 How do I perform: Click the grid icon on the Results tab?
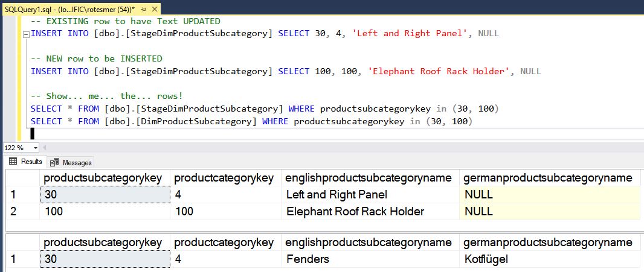pyautogui.click(x=12, y=162)
